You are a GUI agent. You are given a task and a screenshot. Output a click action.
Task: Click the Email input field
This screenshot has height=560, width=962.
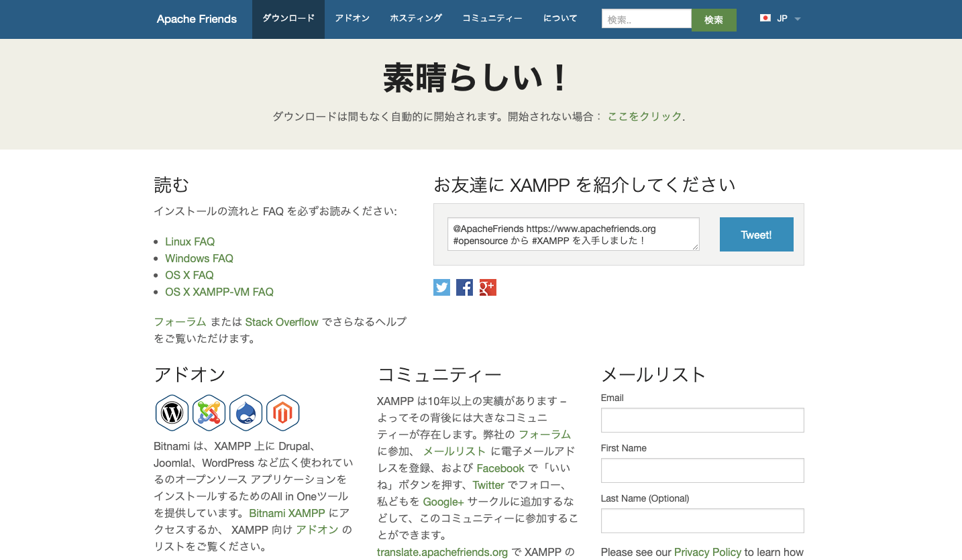pyautogui.click(x=702, y=421)
